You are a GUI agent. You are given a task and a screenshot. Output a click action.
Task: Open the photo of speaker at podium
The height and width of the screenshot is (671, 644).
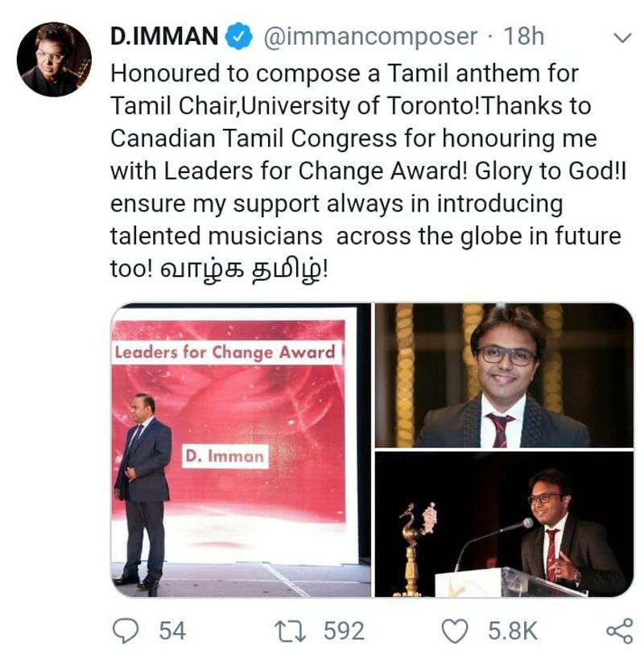pyautogui.click(x=504, y=525)
